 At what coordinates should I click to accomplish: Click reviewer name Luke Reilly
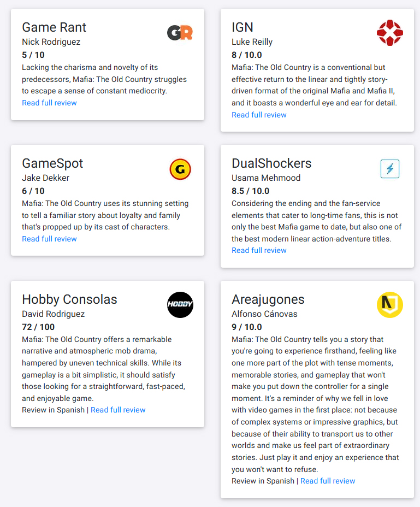[252, 42]
